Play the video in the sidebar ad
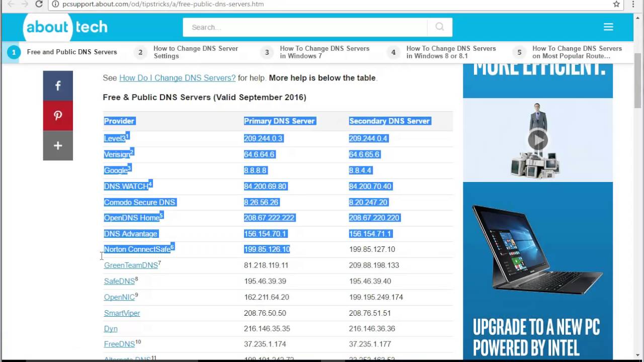Image resolution: width=644 pixels, height=362 pixels. coord(537,140)
